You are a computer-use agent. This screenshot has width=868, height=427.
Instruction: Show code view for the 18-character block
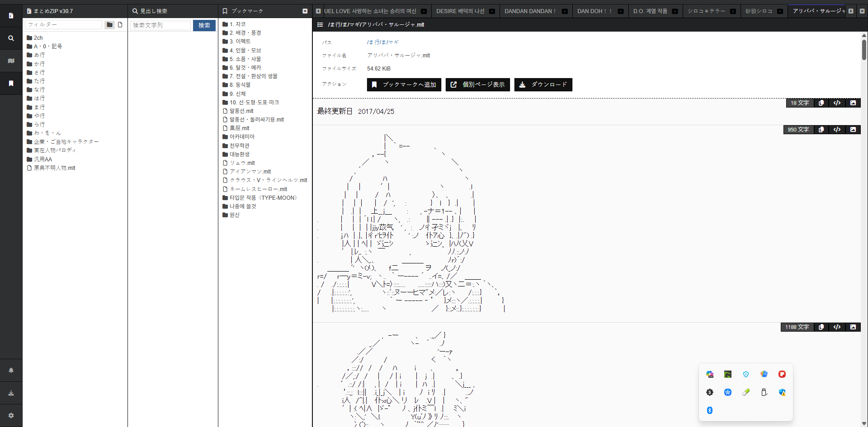(x=837, y=103)
